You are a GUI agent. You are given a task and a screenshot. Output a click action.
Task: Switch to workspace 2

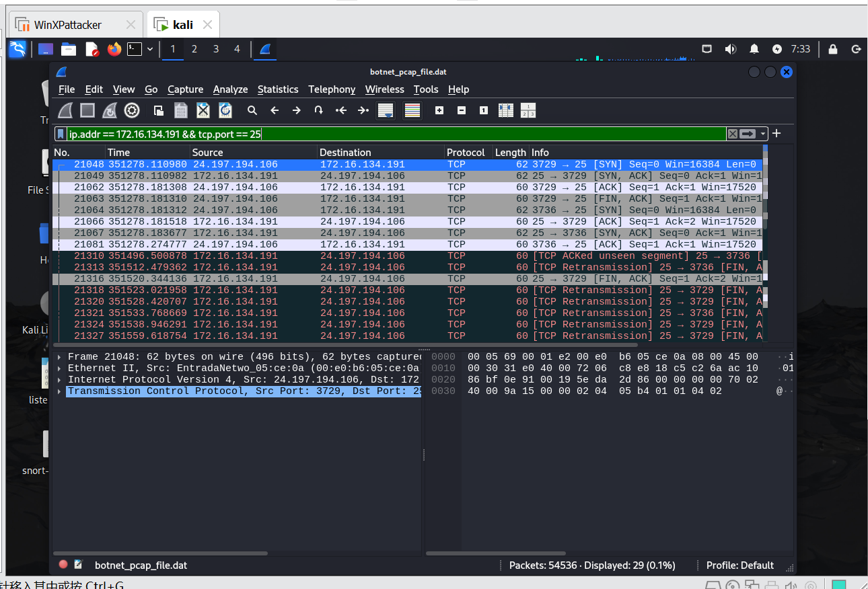coord(194,49)
